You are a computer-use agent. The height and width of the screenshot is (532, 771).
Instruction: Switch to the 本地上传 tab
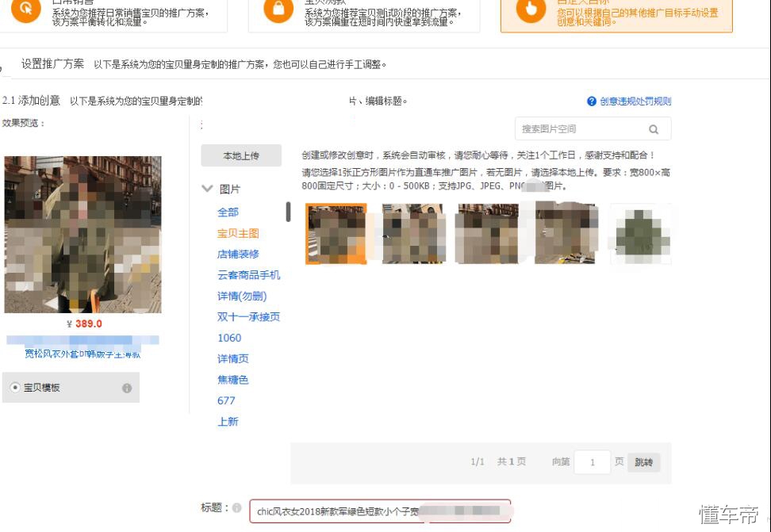pos(241,156)
